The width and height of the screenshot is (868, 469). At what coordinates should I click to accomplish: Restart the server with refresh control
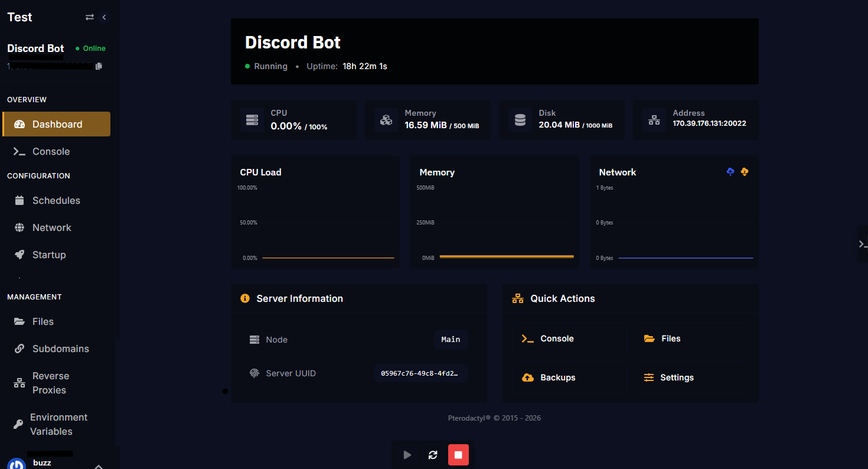point(433,455)
